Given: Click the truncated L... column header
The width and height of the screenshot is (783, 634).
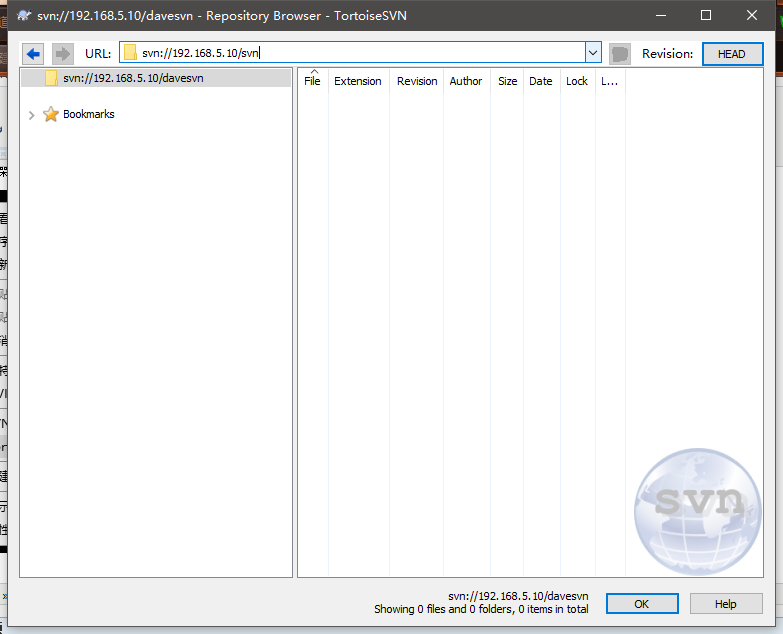Looking at the screenshot, I should point(610,81).
